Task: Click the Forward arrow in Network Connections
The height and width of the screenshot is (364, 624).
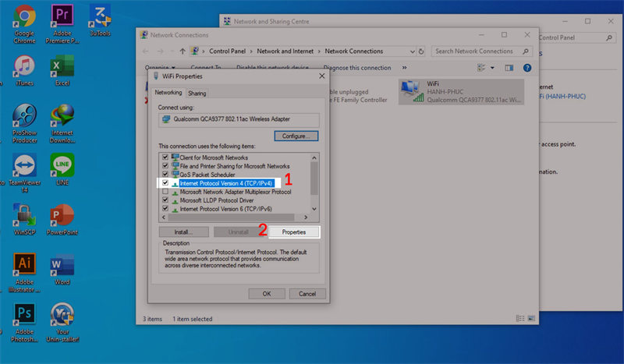Action: pyautogui.click(x=161, y=51)
